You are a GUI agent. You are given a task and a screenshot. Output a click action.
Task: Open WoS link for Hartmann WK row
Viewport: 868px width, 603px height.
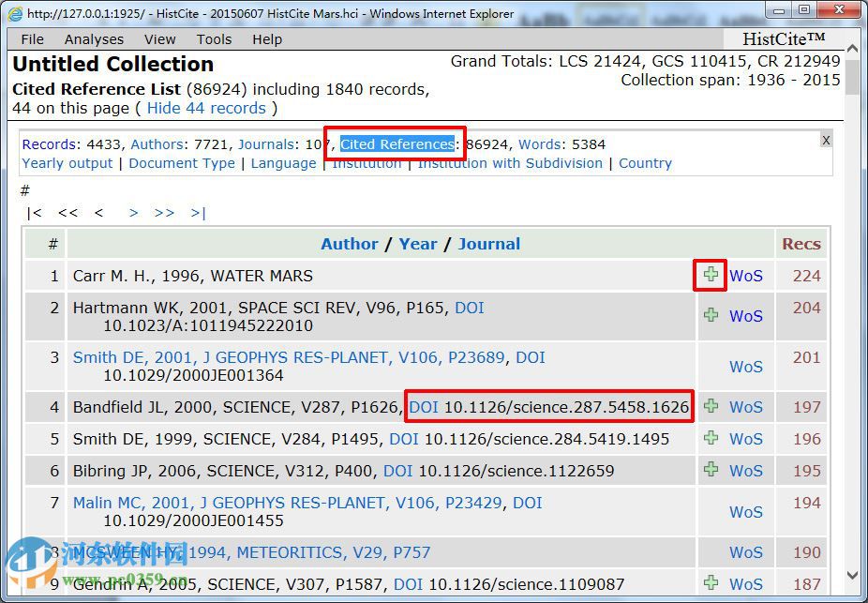coord(745,316)
